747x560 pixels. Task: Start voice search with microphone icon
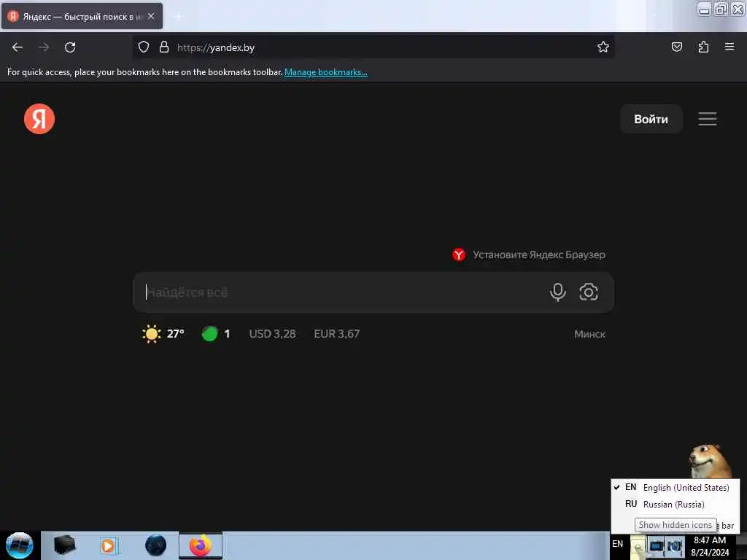click(557, 292)
